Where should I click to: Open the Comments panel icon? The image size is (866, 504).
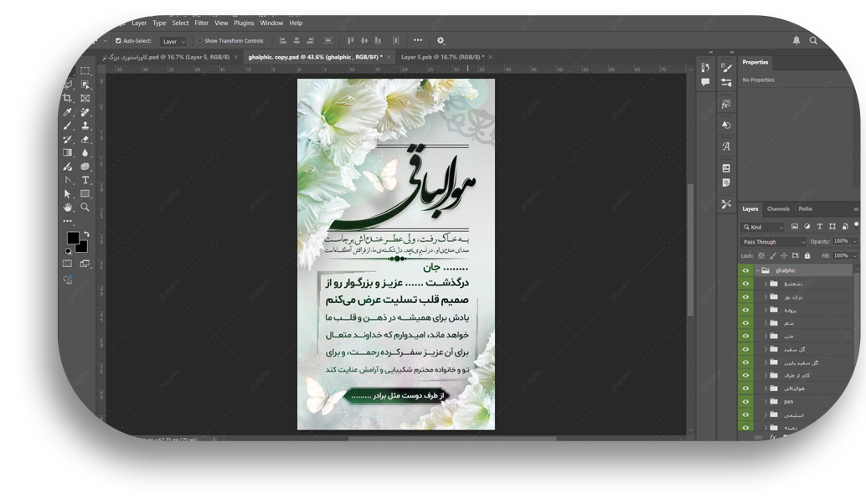[x=705, y=82]
